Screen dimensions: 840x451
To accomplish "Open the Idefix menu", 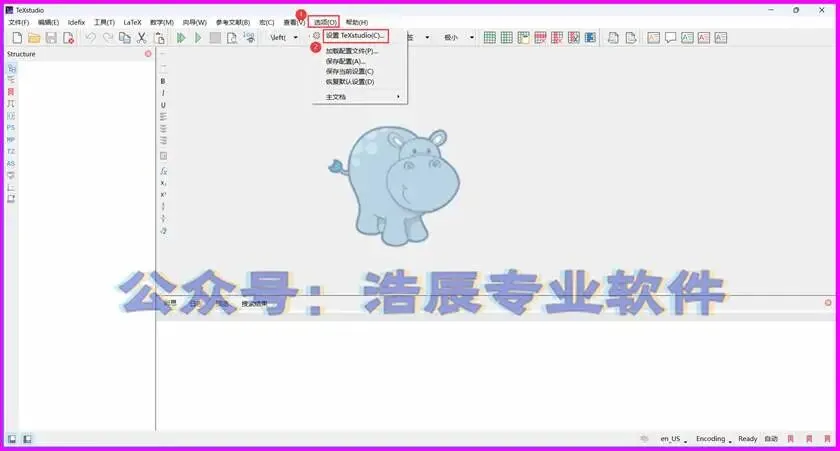I will 76,22.
